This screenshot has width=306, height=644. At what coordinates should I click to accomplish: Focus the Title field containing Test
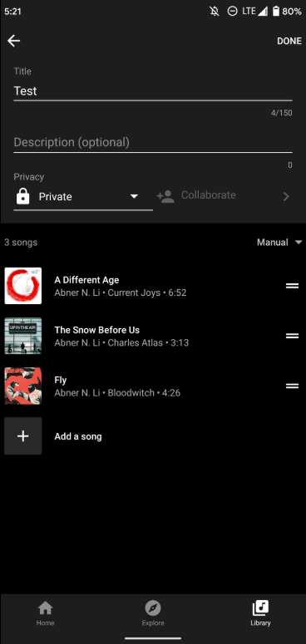click(x=153, y=91)
